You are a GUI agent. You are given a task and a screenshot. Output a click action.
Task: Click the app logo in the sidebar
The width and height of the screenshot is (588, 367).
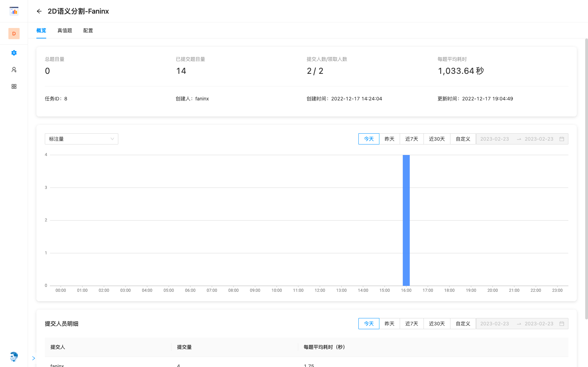click(14, 11)
